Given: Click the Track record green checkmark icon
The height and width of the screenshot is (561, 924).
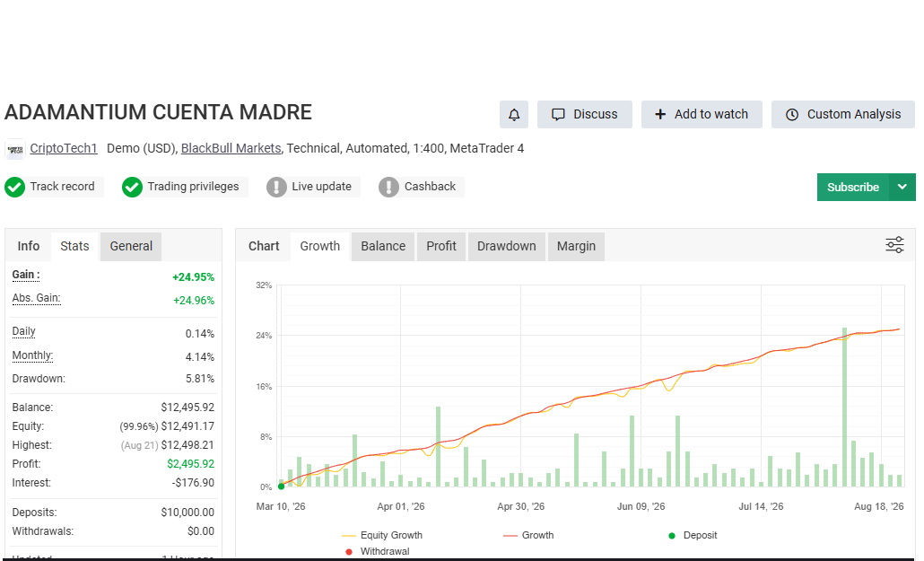Looking at the screenshot, I should [14, 187].
